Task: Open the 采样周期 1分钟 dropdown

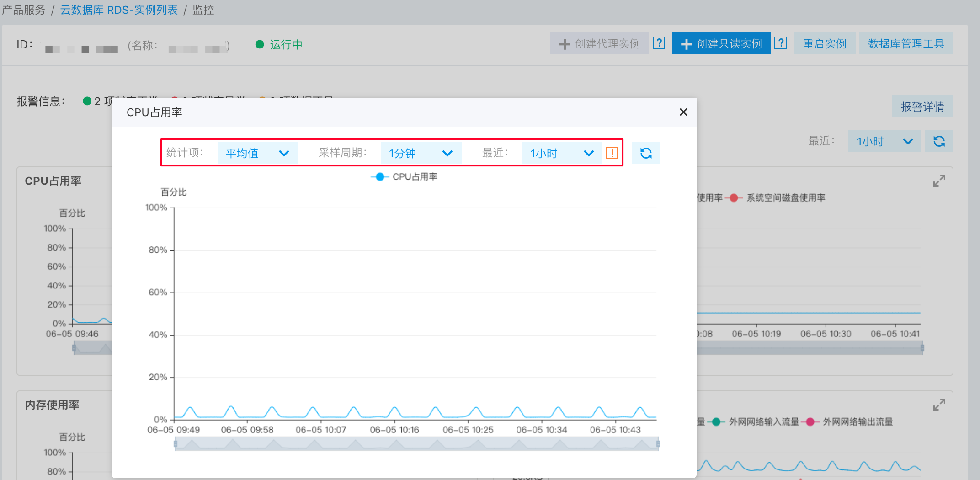Action: (421, 153)
